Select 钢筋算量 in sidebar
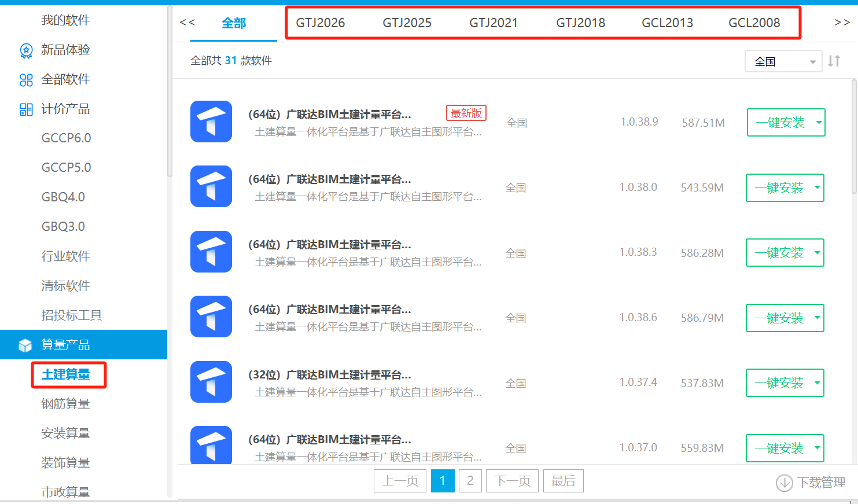Screen dimensions: 858x504 (x=66, y=404)
